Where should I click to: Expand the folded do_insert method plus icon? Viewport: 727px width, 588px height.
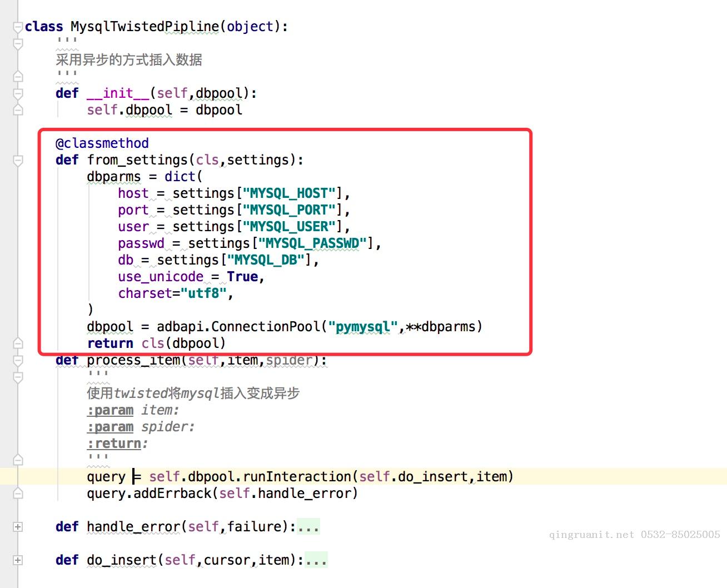coord(18,560)
